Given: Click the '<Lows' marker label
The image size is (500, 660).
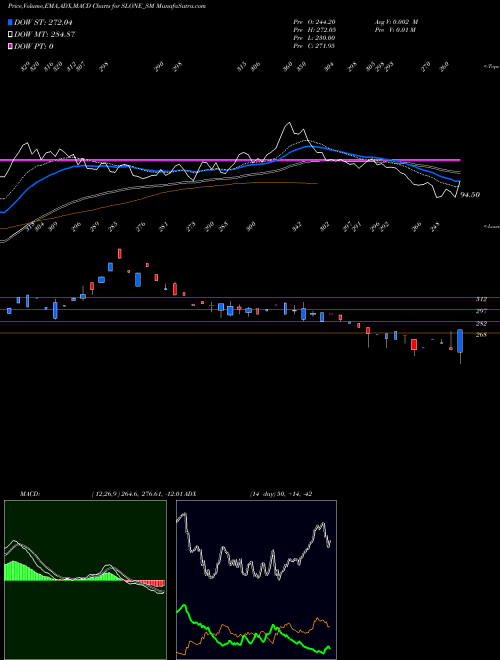Looking at the screenshot, I should tap(492, 226).
